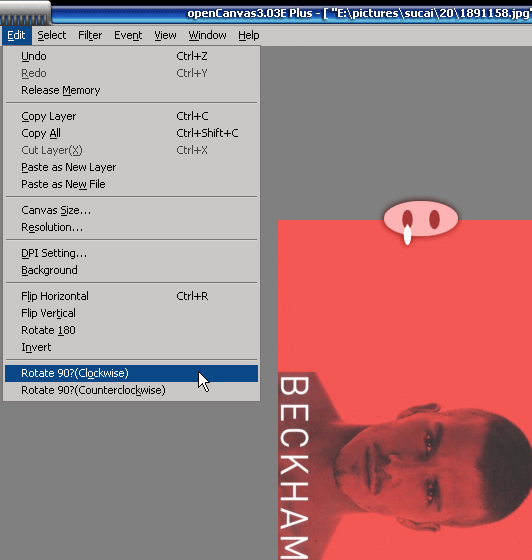Open the Window menu
The image size is (532, 560).
(x=207, y=35)
